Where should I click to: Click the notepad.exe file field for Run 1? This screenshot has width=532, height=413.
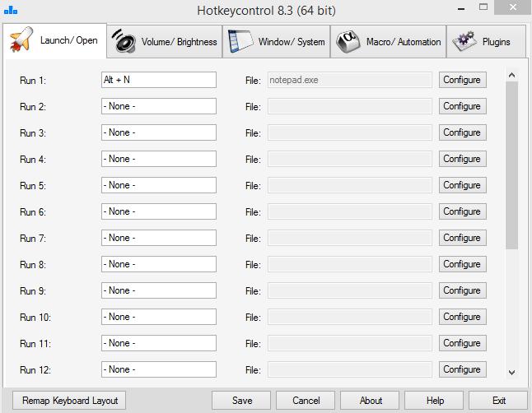[349, 80]
